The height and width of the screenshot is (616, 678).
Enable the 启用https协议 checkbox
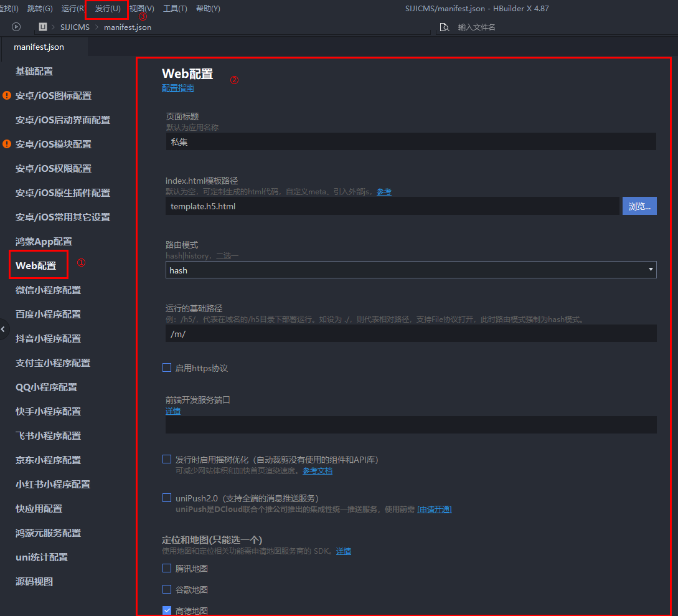point(167,367)
